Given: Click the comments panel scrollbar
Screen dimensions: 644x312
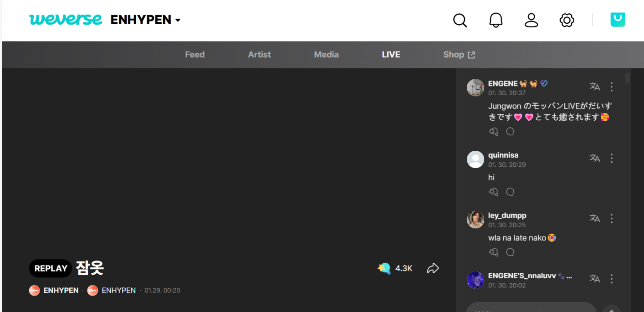Looking at the screenshot, I should (x=628, y=78).
